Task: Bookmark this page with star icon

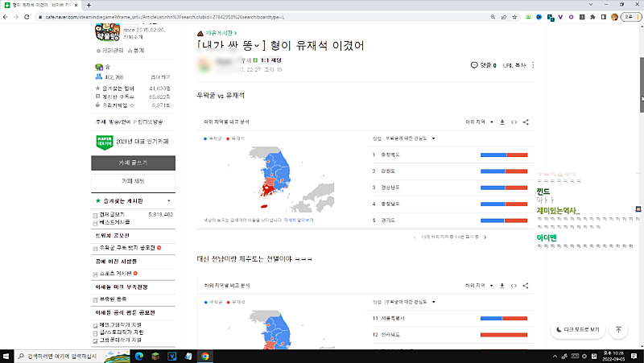Action: (514, 17)
